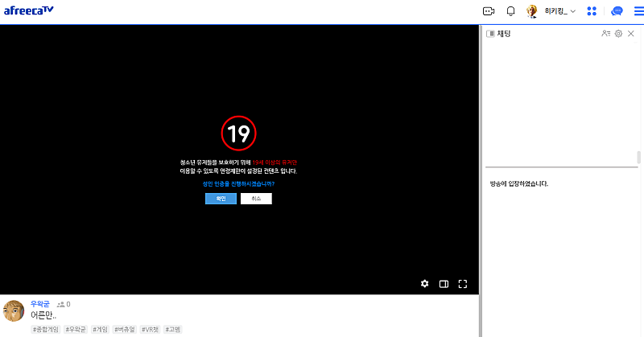Screen dimensions: 644x337
Task: Open chat settings gear
Action: coord(618,34)
